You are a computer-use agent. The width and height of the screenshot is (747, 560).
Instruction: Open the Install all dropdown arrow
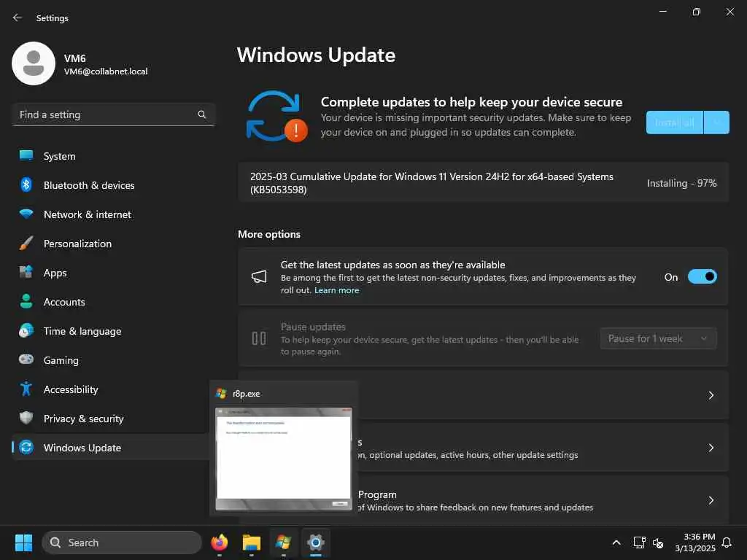[x=716, y=122]
